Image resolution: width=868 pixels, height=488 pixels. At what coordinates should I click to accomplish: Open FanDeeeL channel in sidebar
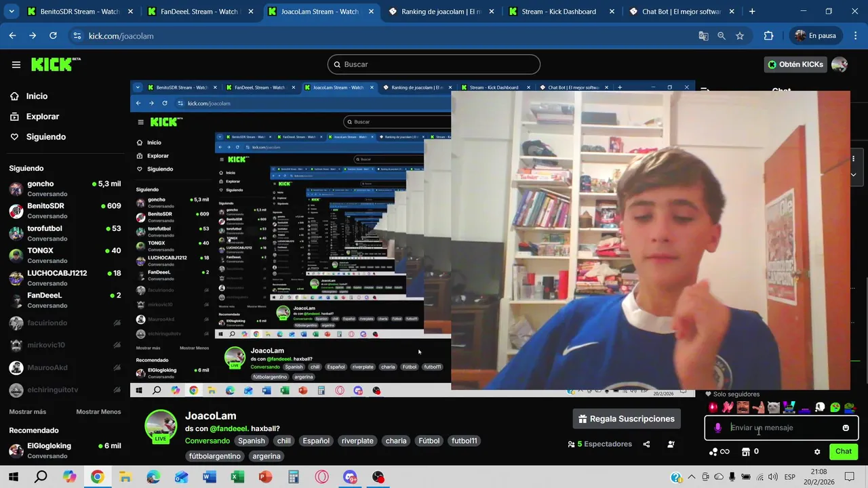[x=64, y=300]
